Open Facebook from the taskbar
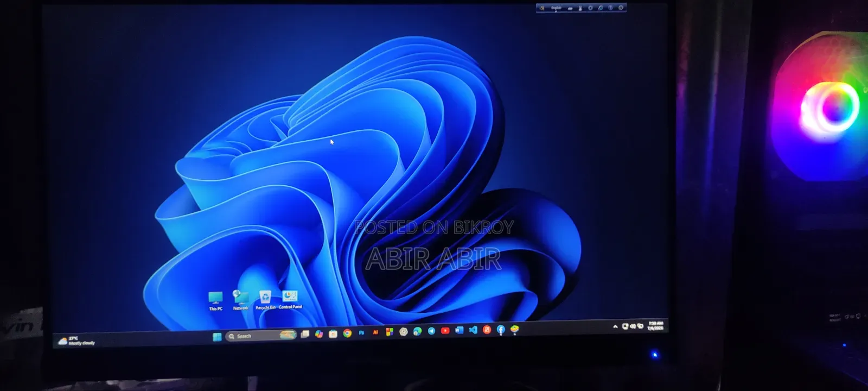This screenshot has height=391, width=868. (501, 329)
